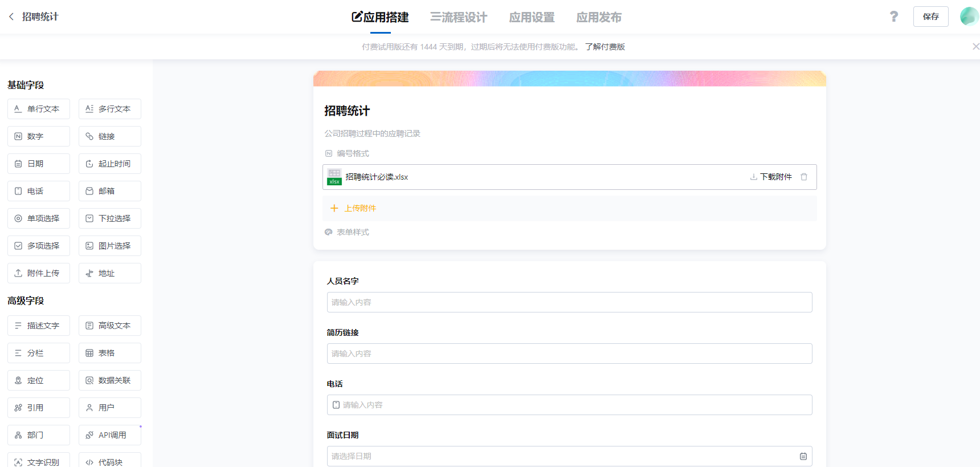Click the 人员名字 input box
Viewport: 980px width, 467px height.
[570, 302]
